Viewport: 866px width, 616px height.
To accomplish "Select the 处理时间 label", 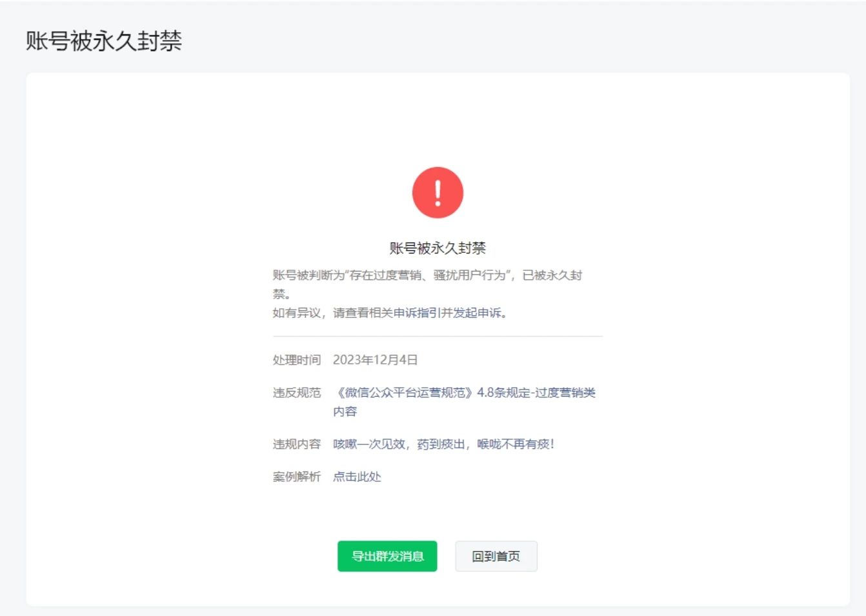I will (296, 360).
